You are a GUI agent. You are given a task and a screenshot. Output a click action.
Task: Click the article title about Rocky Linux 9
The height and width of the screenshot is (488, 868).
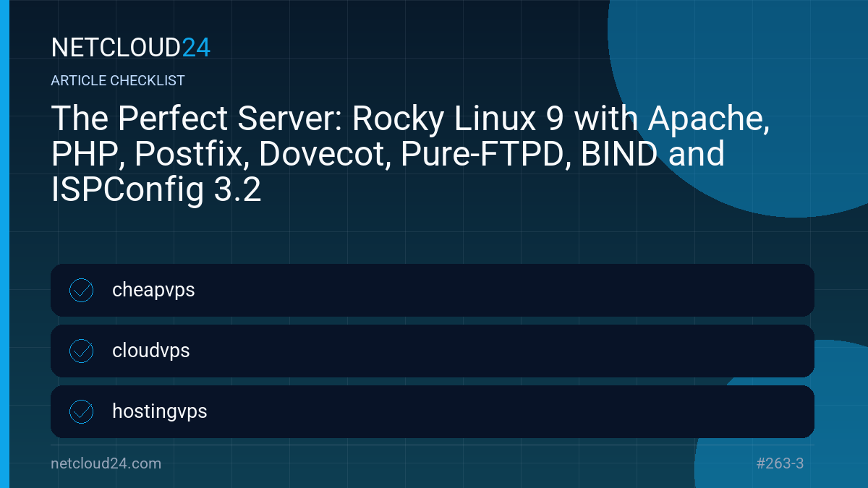click(410, 155)
